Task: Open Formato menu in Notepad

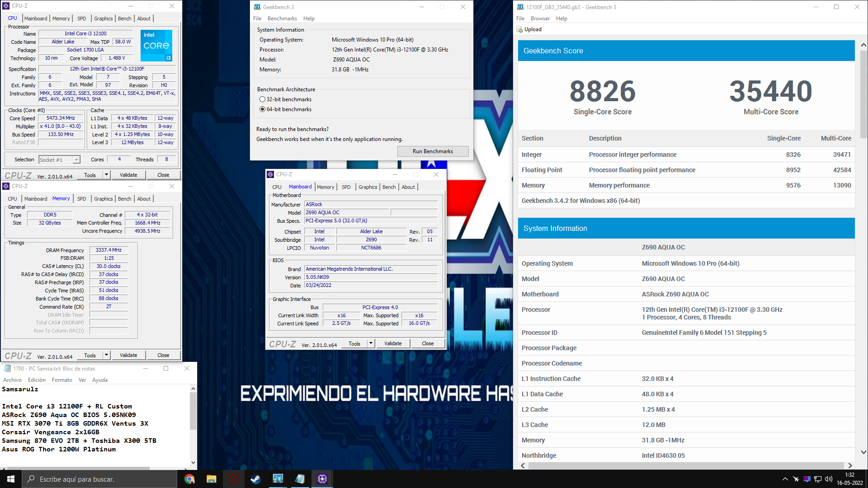Action: (62, 380)
